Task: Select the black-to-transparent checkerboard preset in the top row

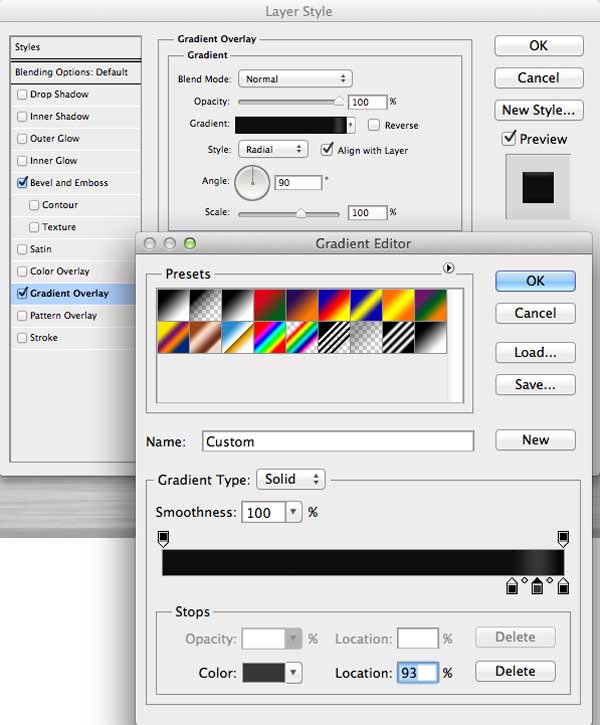Action: pyautogui.click(x=206, y=305)
